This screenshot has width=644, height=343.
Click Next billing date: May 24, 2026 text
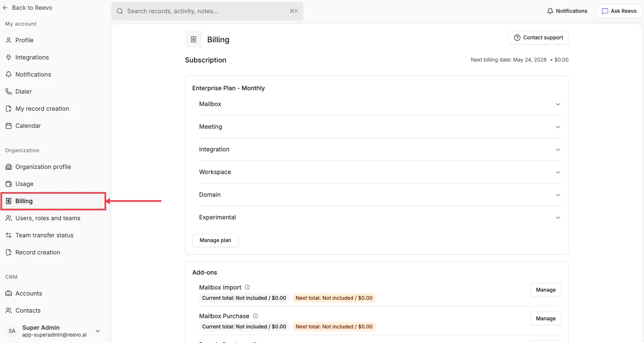pos(509,60)
